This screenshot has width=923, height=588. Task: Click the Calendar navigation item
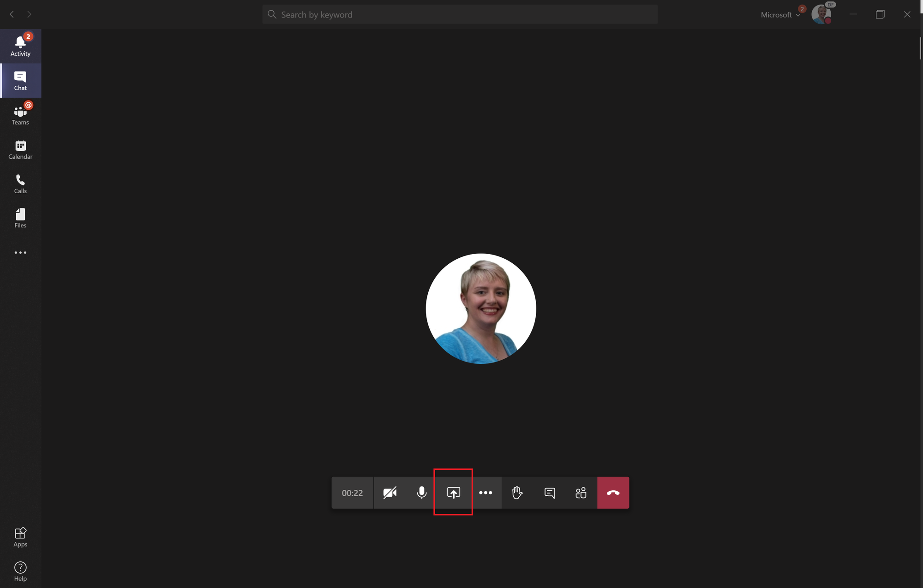[20, 150]
